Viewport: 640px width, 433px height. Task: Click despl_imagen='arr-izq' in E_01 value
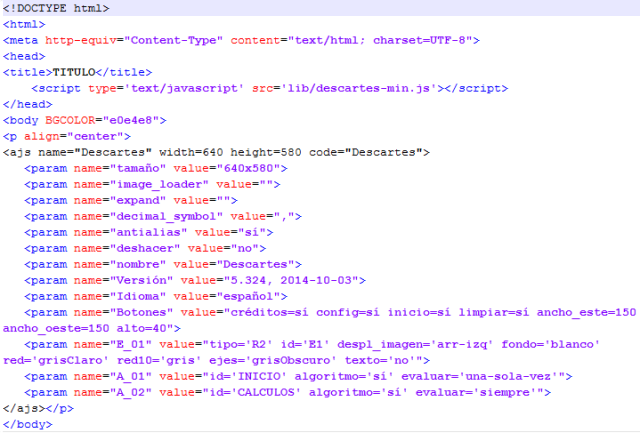[415, 344]
